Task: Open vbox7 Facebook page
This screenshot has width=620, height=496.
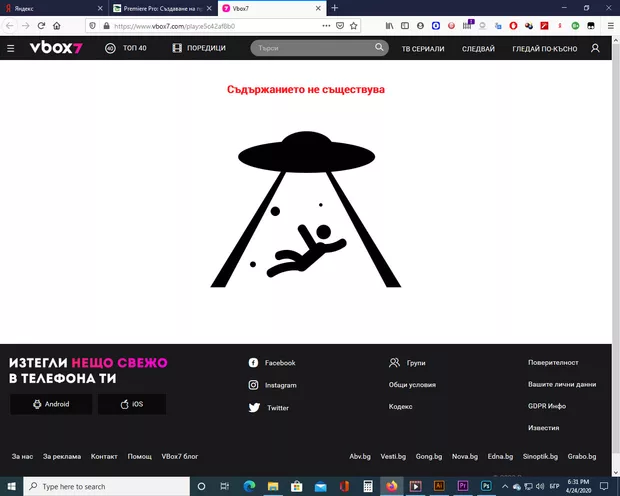Action: (272, 363)
